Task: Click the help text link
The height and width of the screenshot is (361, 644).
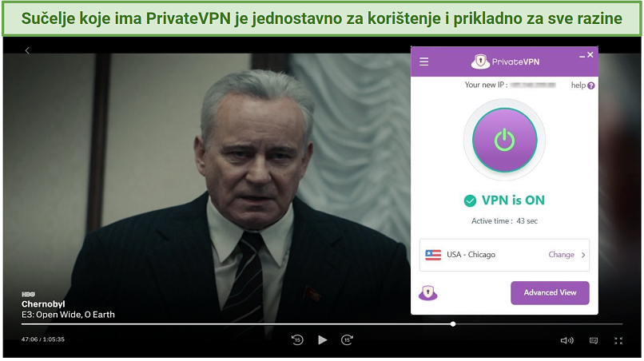Action: (x=578, y=85)
